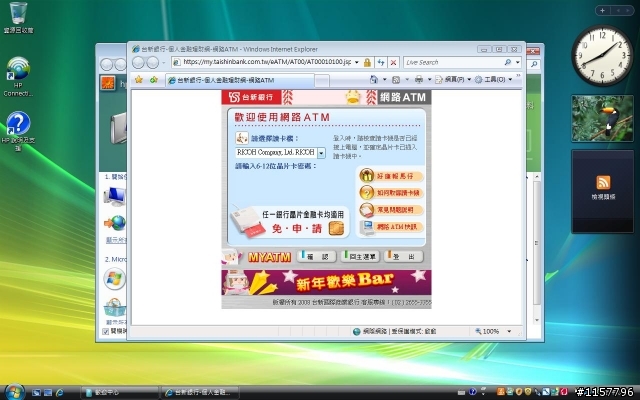Click the sidebar add gadget plus button
The height and width of the screenshot is (400, 640).
(x=602, y=11)
